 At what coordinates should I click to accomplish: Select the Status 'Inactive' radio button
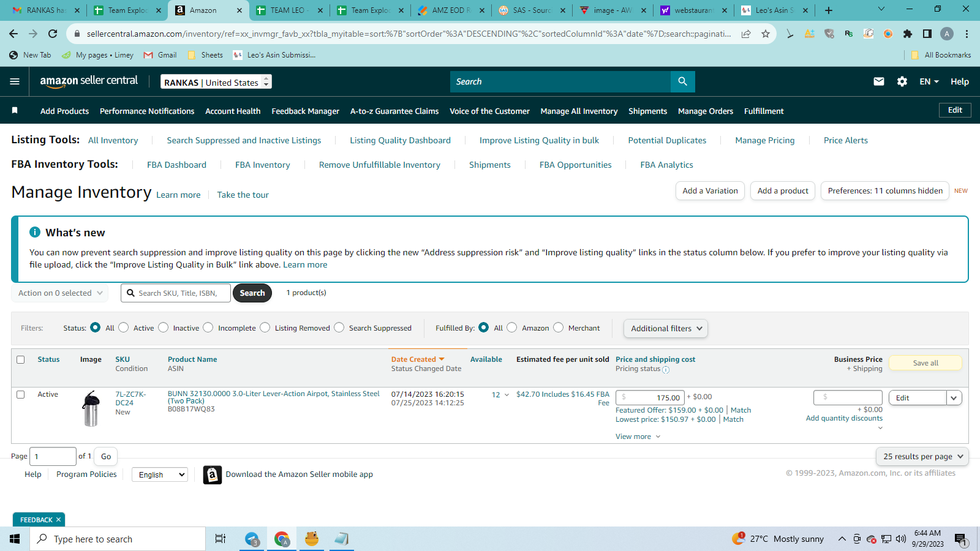pyautogui.click(x=164, y=328)
